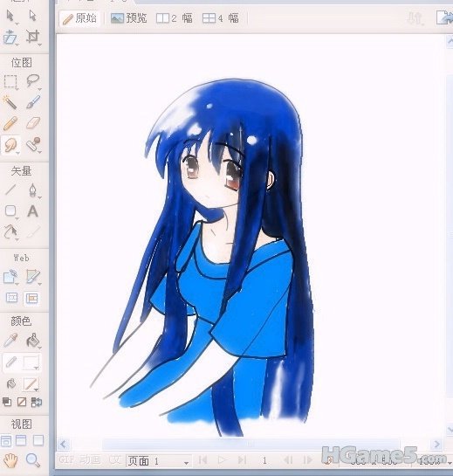
Task: Select the Marquee selection tool
Action: pos(10,81)
